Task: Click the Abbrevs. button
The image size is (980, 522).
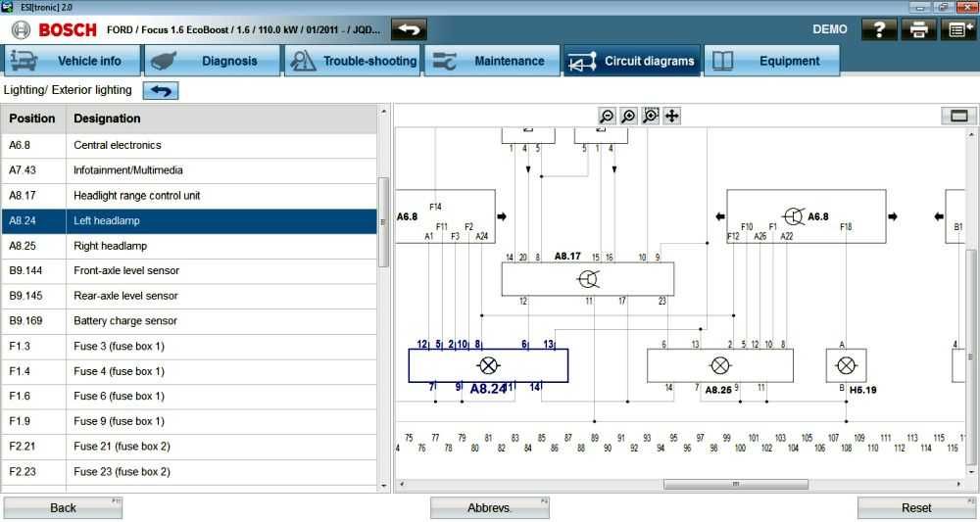Action: pos(489,508)
